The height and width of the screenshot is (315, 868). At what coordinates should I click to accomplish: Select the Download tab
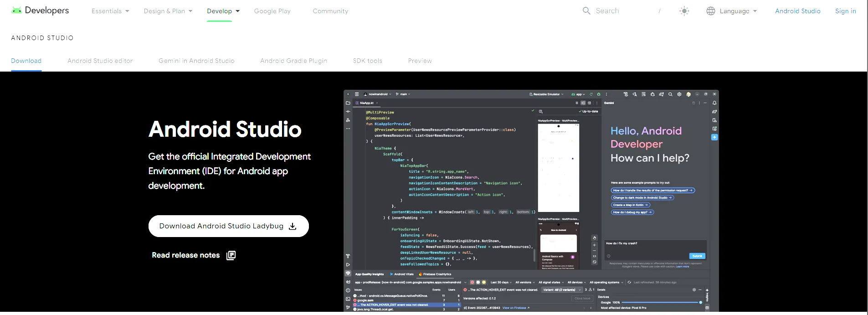tap(26, 61)
